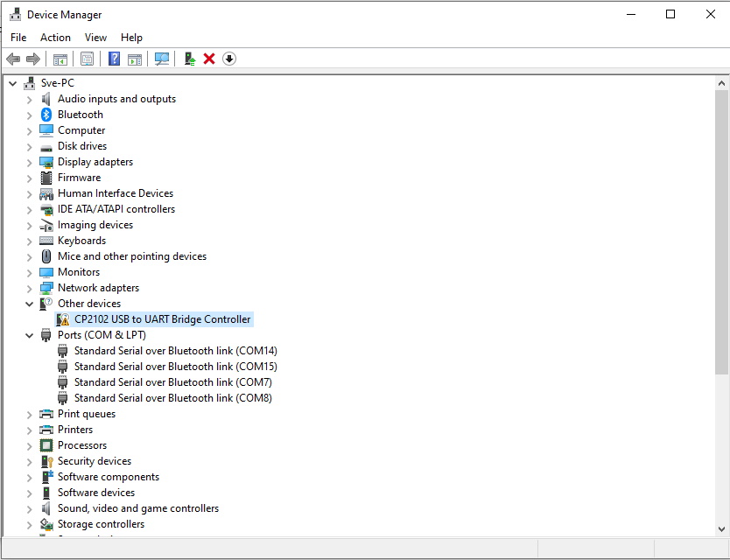
Task: Expand the Network adapters category
Action: coord(29,288)
